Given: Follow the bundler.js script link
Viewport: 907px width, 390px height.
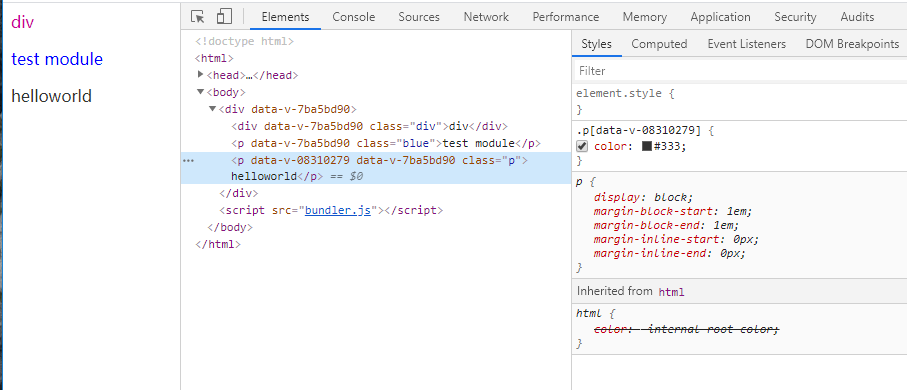Looking at the screenshot, I should point(338,210).
